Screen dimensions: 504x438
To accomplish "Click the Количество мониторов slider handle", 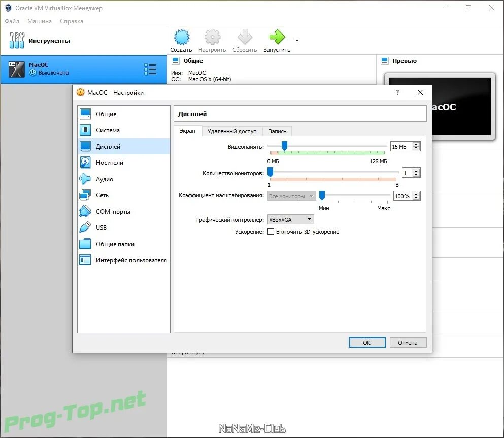I will click(x=271, y=172).
